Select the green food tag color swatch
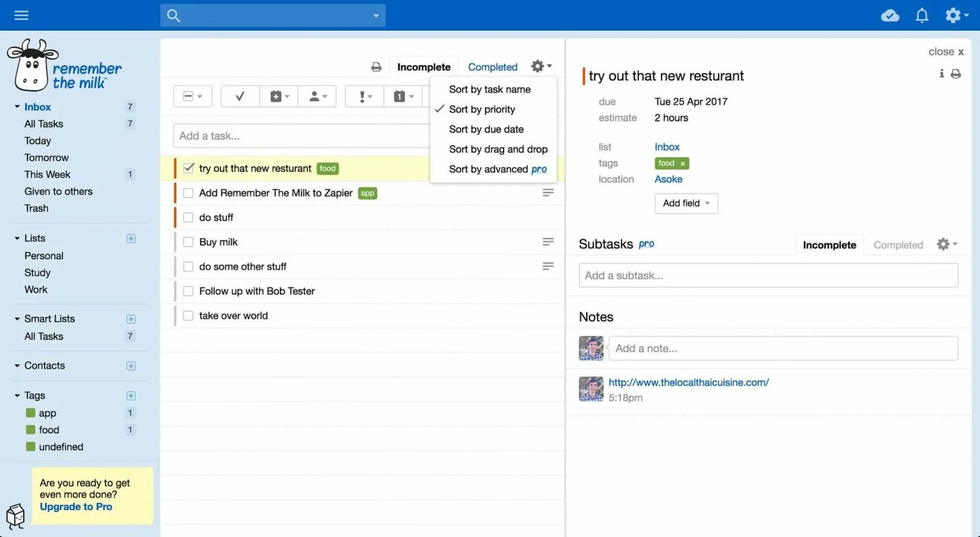Image resolution: width=980 pixels, height=537 pixels. click(x=31, y=430)
